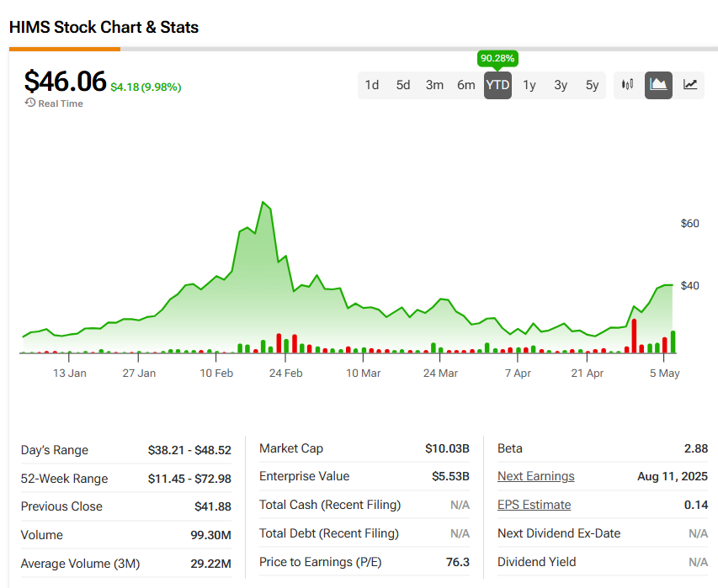Screen dimensions: 718x588
Task: Click the Day's Range value $38.21 - $48.52
Action: coord(189,450)
